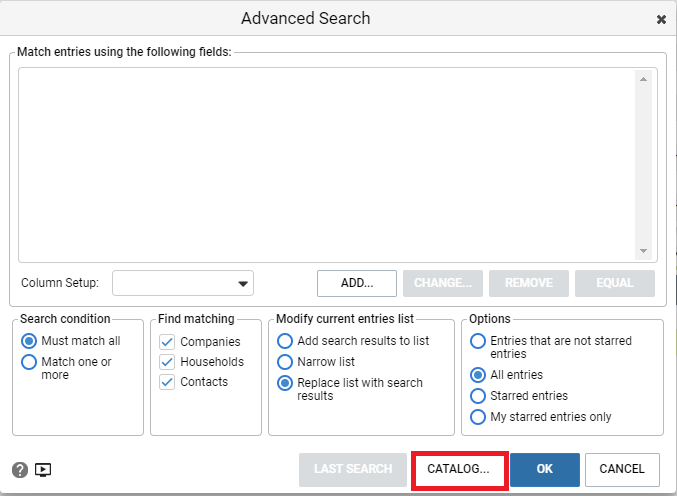Image resolution: width=677 pixels, height=496 pixels.
Task: Choose Entries that are not starred
Action: click(478, 341)
